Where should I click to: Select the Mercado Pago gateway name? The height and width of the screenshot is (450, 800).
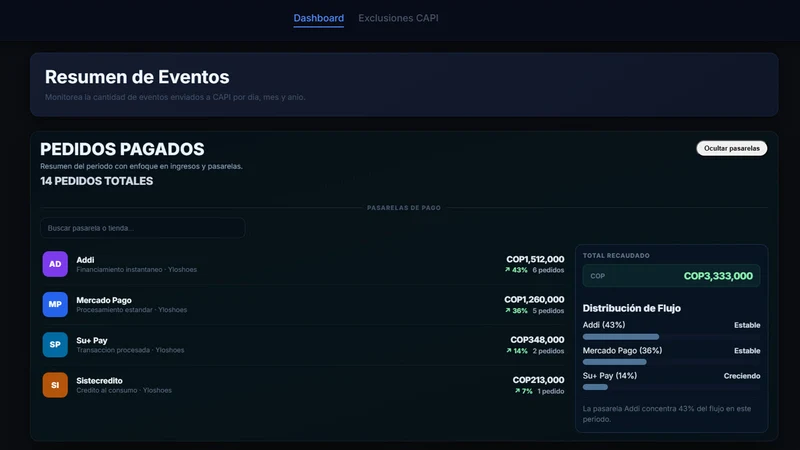click(x=104, y=300)
